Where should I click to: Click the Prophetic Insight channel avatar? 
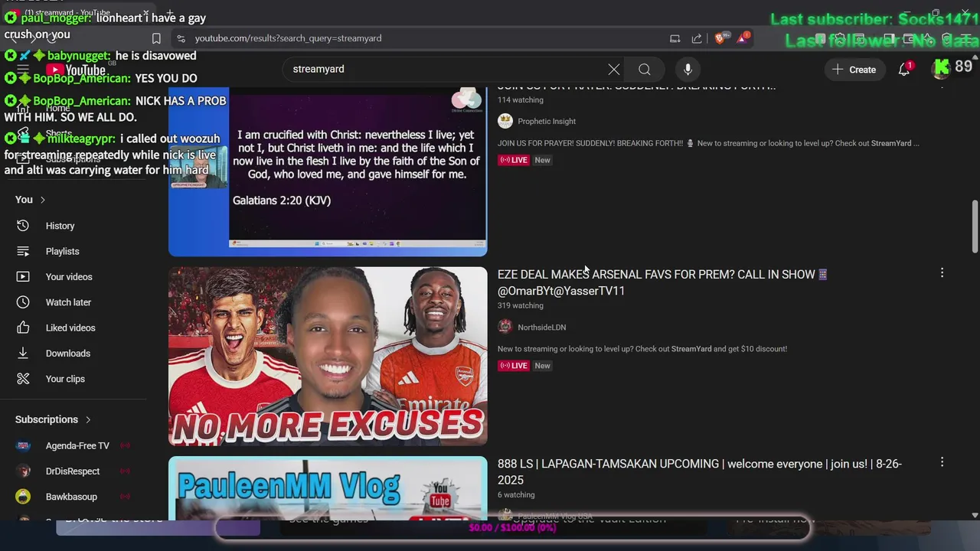tap(505, 121)
